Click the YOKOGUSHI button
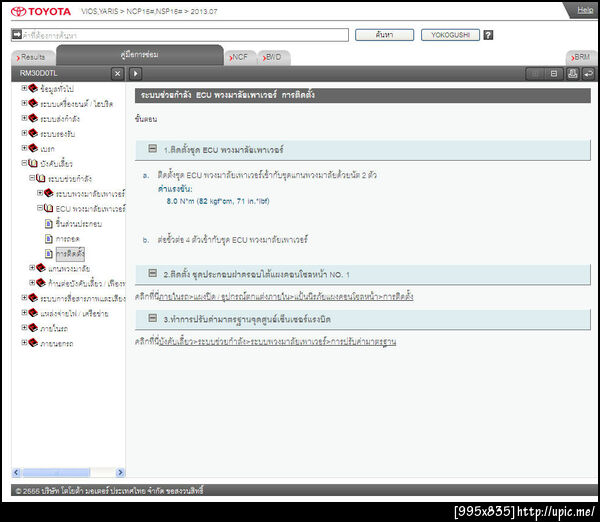Screen dimensions: 600x522 coord(450,35)
